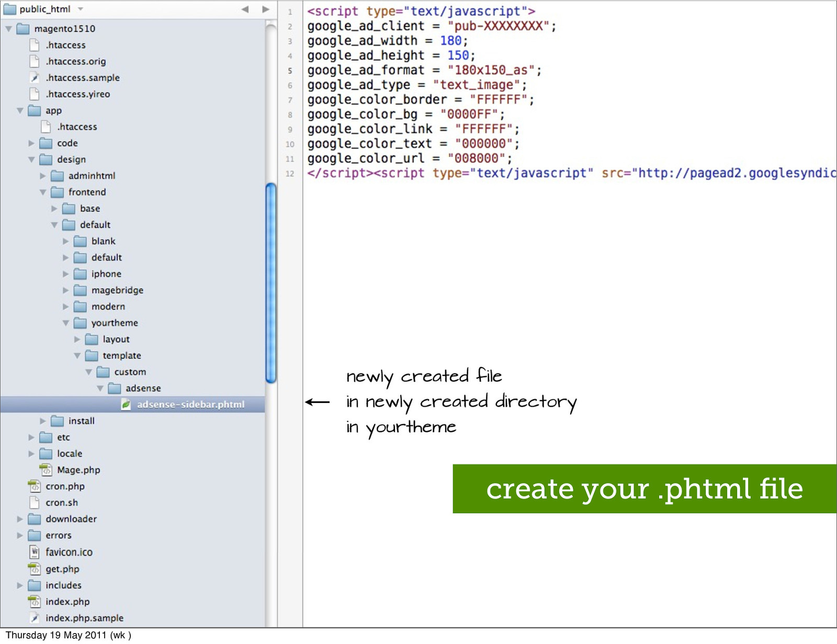Collapse the magento1510 folder

tap(8, 29)
